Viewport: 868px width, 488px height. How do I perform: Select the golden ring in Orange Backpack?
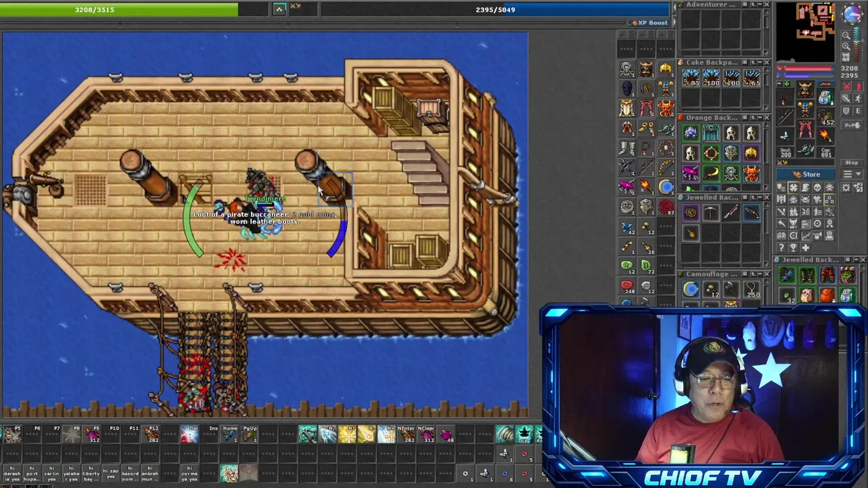pyautogui.click(x=711, y=154)
